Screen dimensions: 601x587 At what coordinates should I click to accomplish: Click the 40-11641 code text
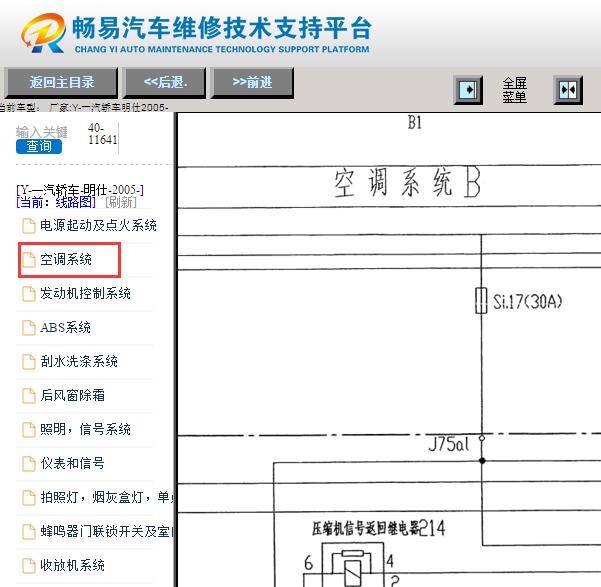[102, 134]
